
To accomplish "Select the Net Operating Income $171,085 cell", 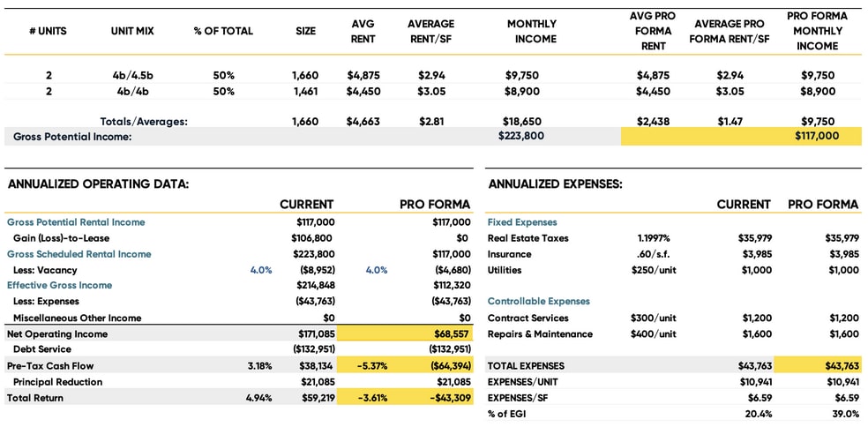I will (x=316, y=334).
